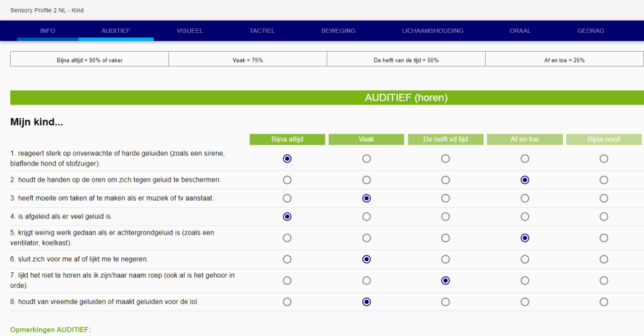Choose 'Af en toe' for question 6

click(x=525, y=259)
